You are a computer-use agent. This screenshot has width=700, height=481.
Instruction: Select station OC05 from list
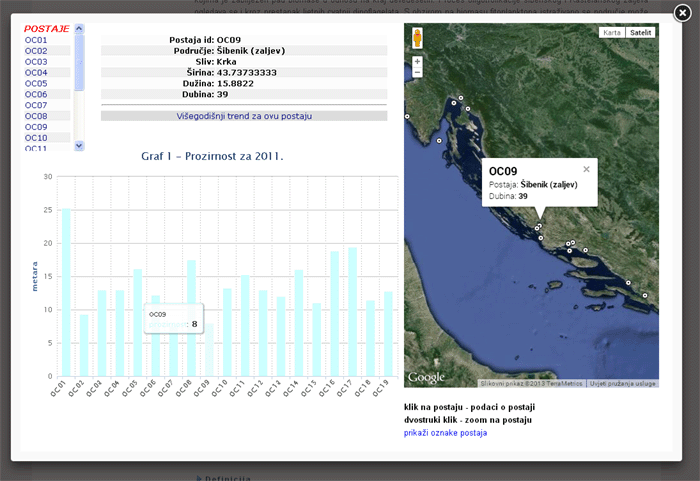coord(36,83)
